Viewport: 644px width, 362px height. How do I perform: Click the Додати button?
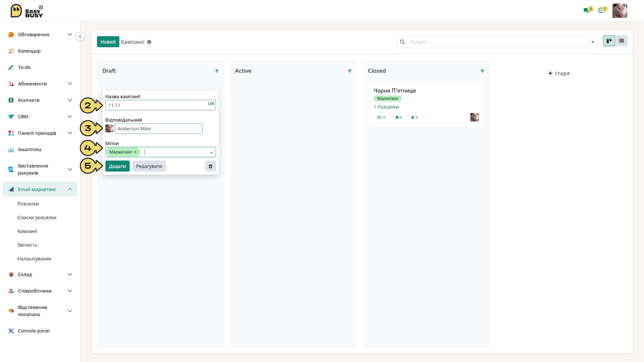click(x=118, y=166)
